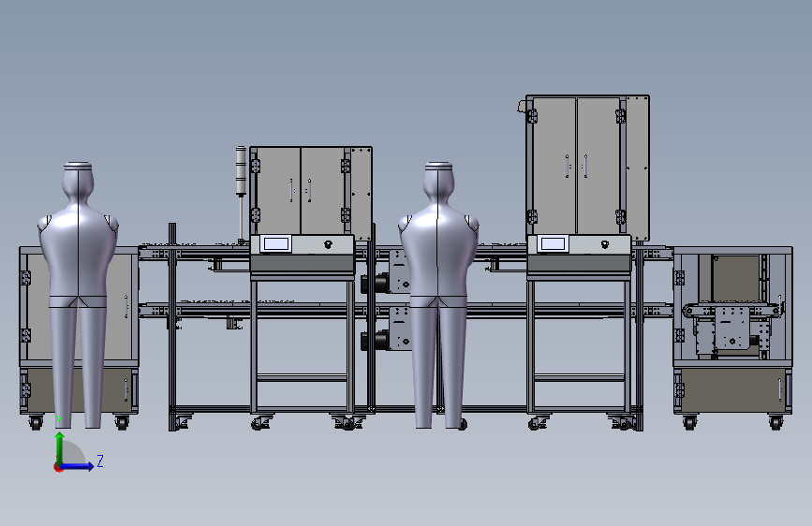Select the small belt conveyor inside the right cart
Screen dimensions: 812x526
pos(733,311)
